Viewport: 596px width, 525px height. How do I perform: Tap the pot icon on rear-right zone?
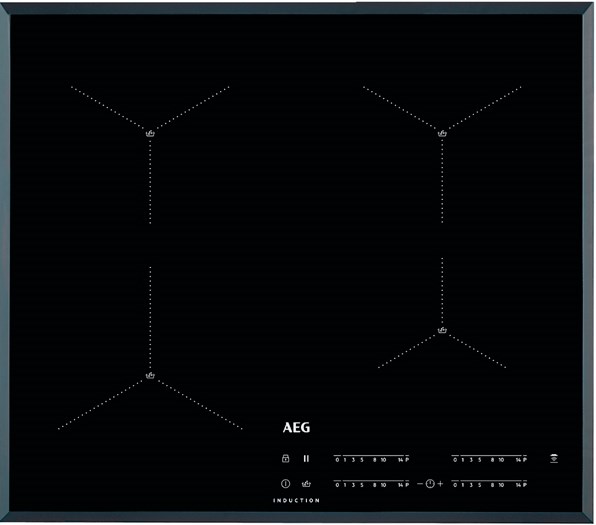tap(442, 133)
